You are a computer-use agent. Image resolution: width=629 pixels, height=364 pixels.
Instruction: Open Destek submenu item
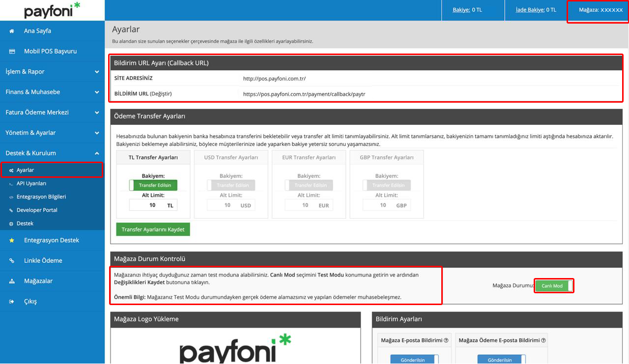[x=52, y=224]
